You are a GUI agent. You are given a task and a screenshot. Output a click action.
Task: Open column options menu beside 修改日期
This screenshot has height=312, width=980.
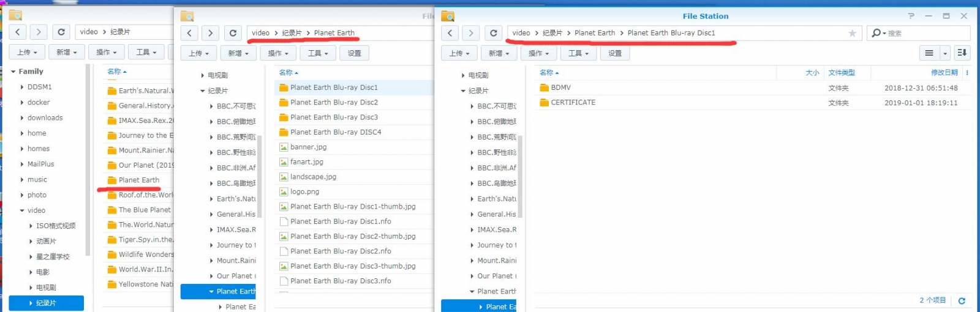967,72
